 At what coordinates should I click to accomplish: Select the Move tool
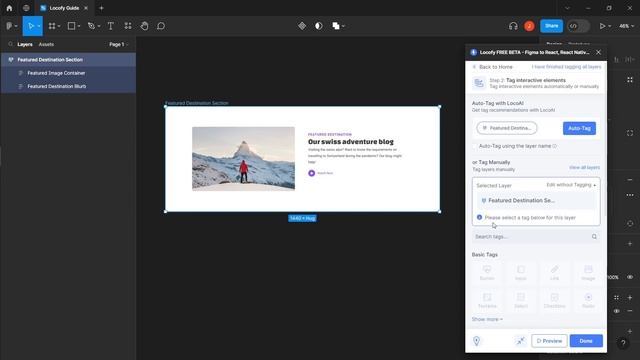30,26
